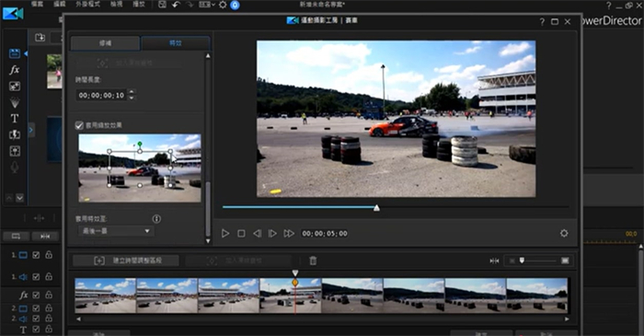Screen dimensions: 644x336
Task: Open the Media Room clapperboard icon
Action: [x=15, y=53]
